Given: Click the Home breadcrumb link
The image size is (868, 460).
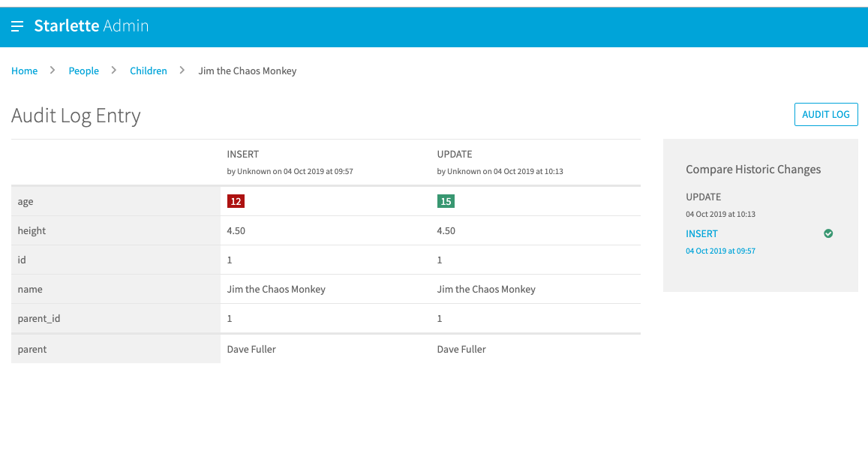Looking at the screenshot, I should pyautogui.click(x=24, y=70).
